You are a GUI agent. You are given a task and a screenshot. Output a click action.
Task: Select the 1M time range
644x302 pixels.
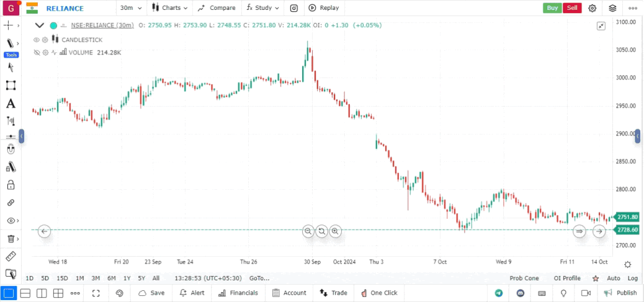[80, 278]
